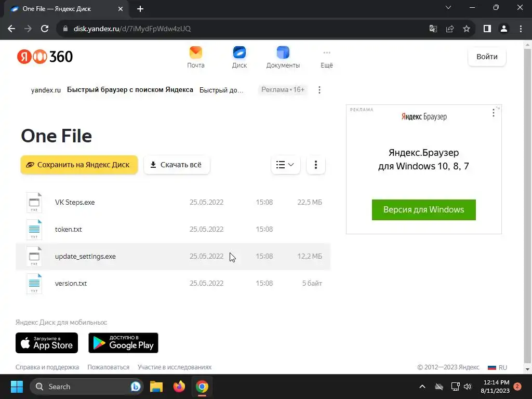Click the taskbar Search box

tap(87, 387)
